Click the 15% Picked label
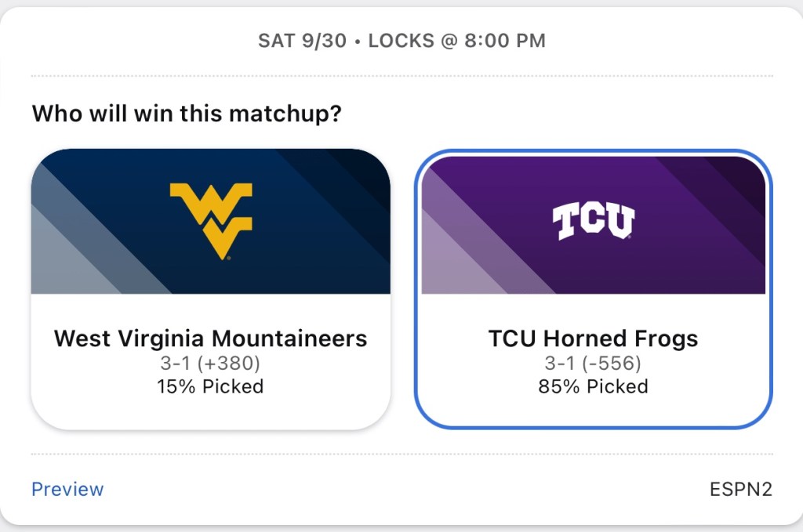 (210, 386)
